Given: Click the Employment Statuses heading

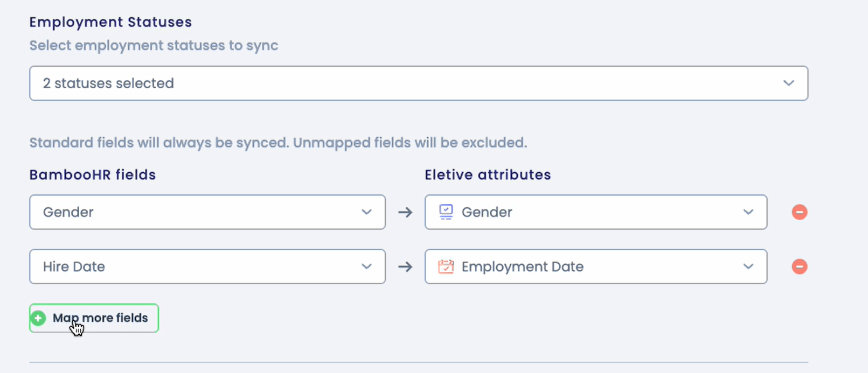Looking at the screenshot, I should (x=110, y=22).
